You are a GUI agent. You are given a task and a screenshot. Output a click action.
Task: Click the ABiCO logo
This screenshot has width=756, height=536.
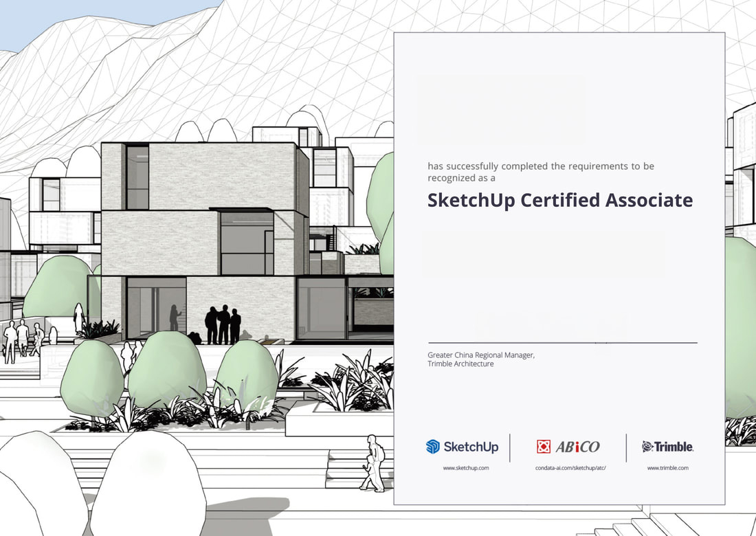tap(568, 447)
